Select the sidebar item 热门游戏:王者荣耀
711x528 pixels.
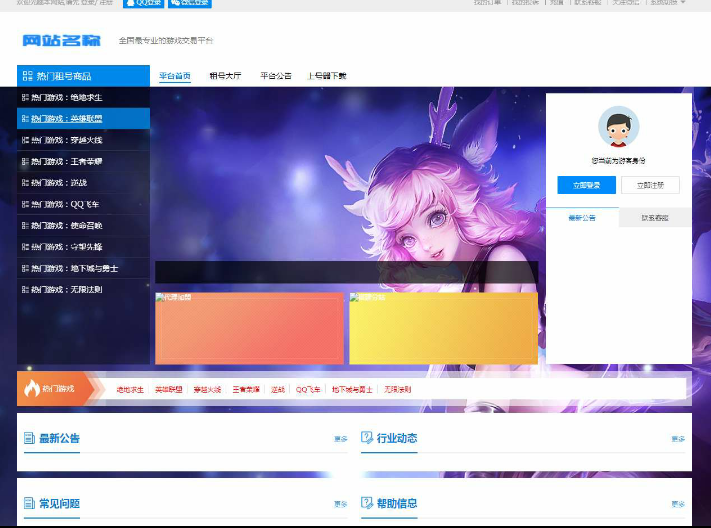83,161
